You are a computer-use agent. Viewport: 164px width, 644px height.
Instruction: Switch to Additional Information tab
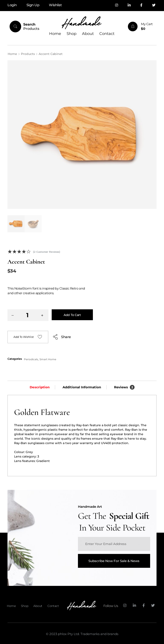point(82,387)
